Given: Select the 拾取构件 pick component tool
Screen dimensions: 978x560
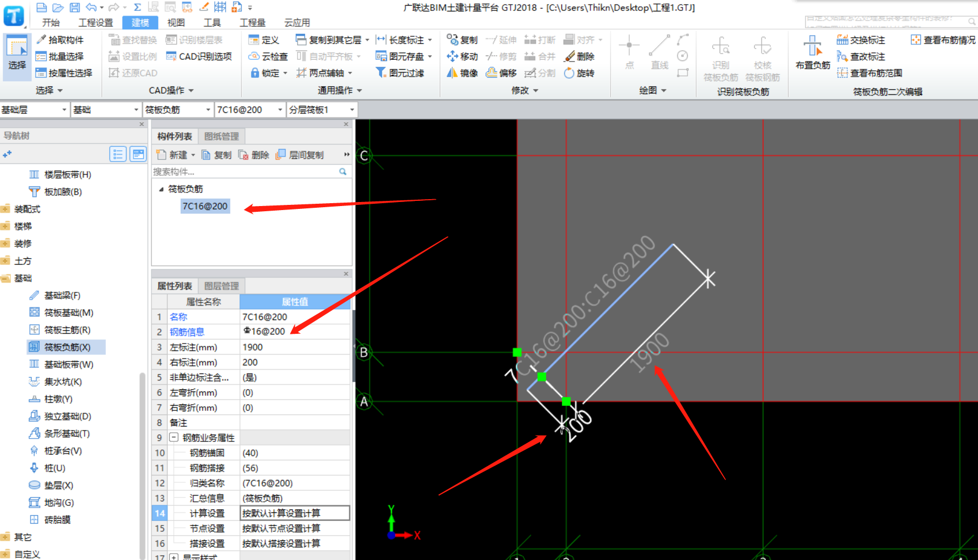Looking at the screenshot, I should [x=60, y=40].
